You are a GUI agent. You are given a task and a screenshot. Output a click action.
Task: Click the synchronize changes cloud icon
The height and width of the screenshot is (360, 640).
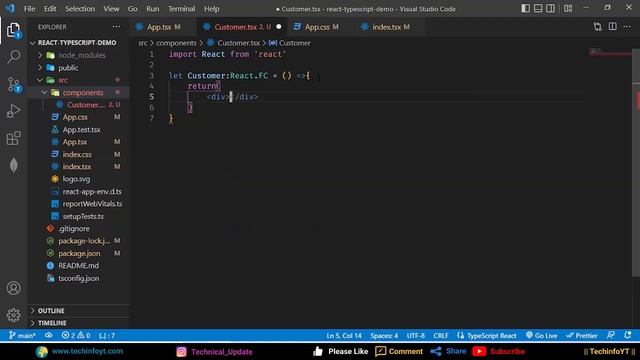49,336
